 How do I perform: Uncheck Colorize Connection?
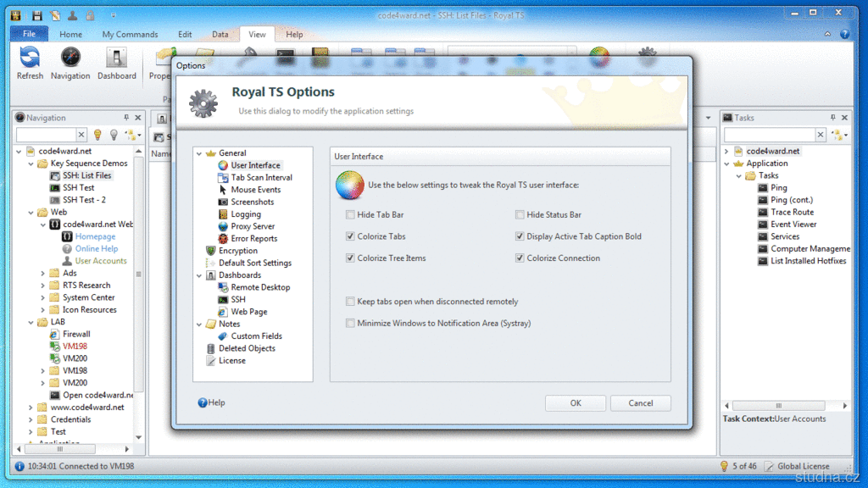pos(520,258)
